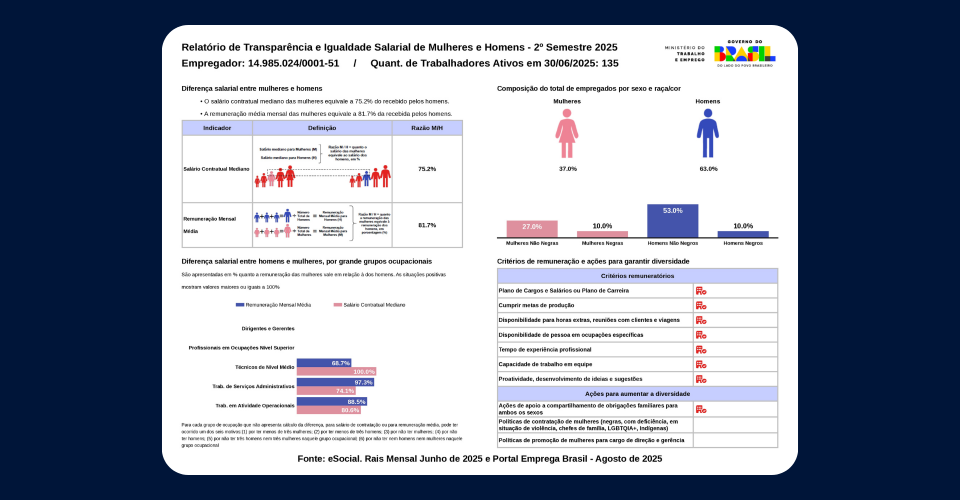Click the blue Homens figure icon
Viewport: 960px width, 500px height.
[708, 133]
